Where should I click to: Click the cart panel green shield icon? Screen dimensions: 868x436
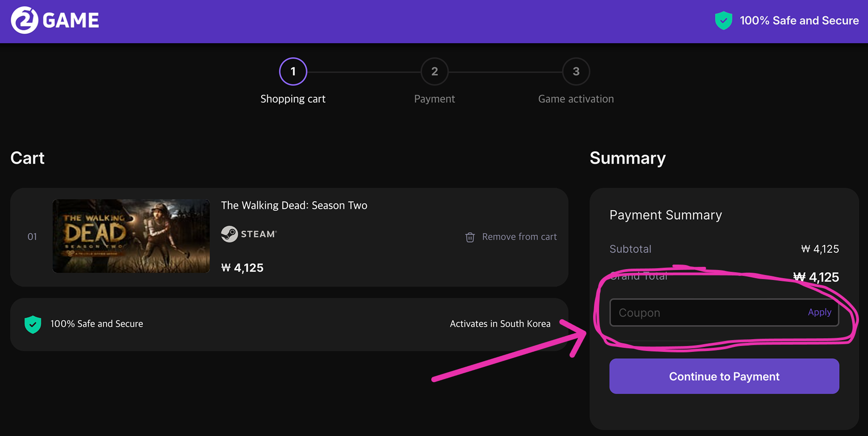point(33,324)
